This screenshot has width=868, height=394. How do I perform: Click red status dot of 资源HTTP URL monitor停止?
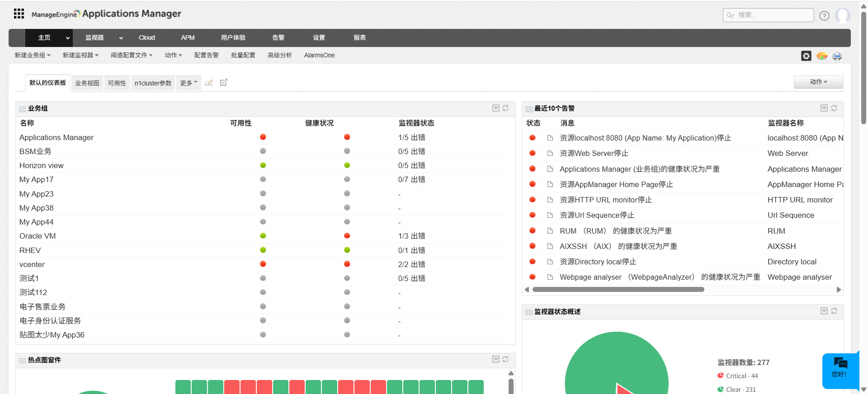point(533,199)
